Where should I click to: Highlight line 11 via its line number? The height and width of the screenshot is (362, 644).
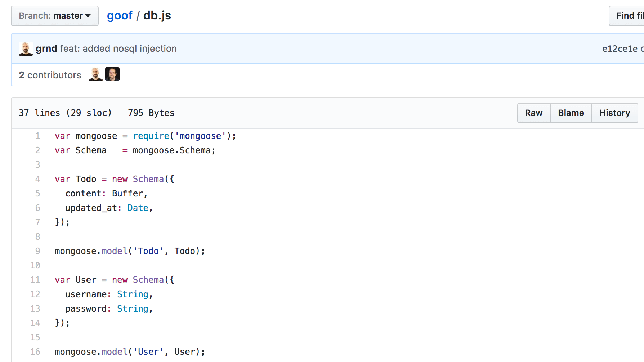tap(35, 280)
